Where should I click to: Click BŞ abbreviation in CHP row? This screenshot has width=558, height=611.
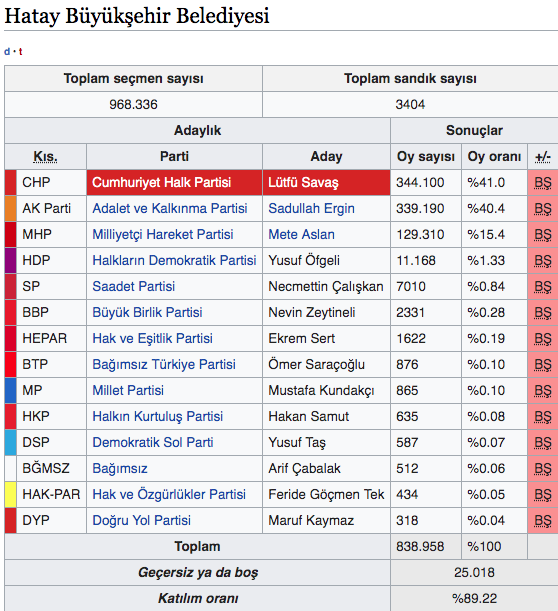pos(543,182)
